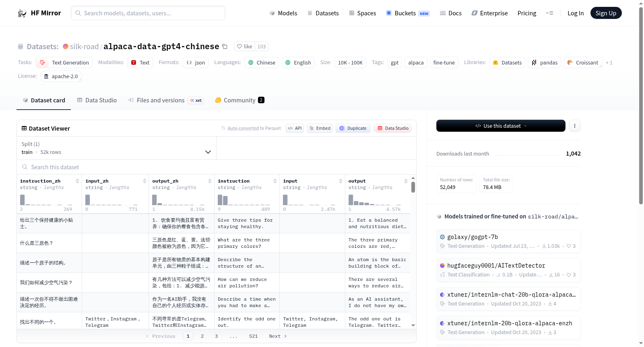Sort the input column
The image size is (644, 347).
pos(341,181)
